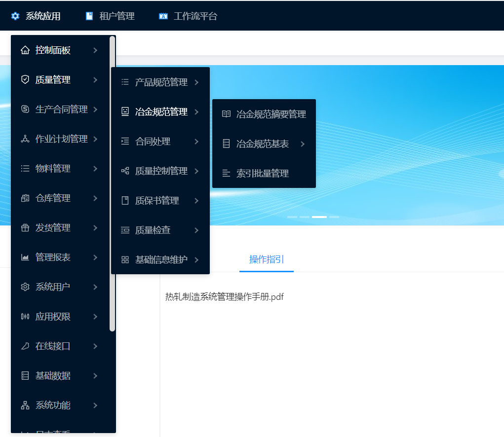
Task: Click the hierarchy icon beside 系统功能
Action: point(25,405)
